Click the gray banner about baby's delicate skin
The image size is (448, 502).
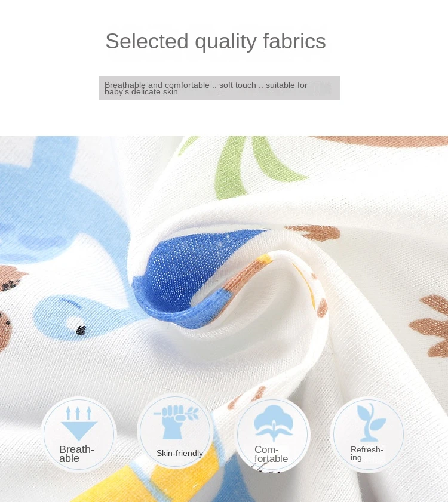pos(219,88)
